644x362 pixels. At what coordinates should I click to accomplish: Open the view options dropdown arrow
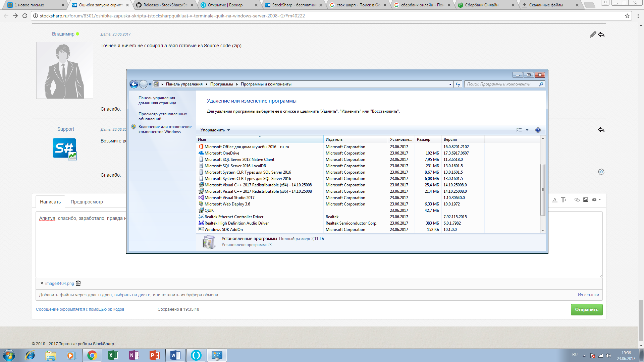pyautogui.click(x=527, y=130)
